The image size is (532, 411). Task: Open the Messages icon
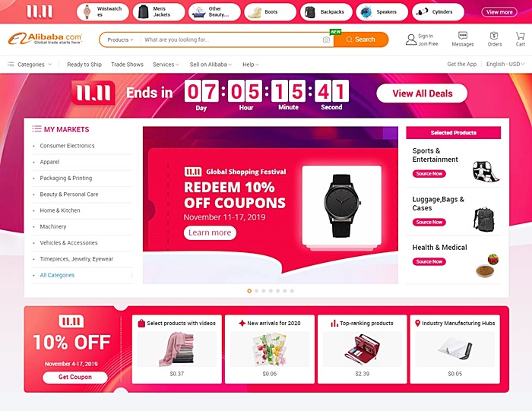pos(462,36)
